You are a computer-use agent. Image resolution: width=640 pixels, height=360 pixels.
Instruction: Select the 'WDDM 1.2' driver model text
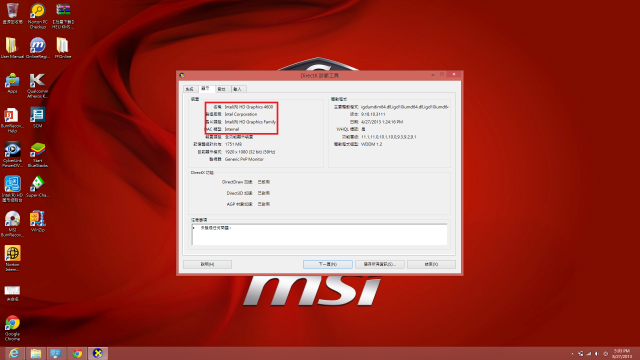pyautogui.click(x=371, y=144)
